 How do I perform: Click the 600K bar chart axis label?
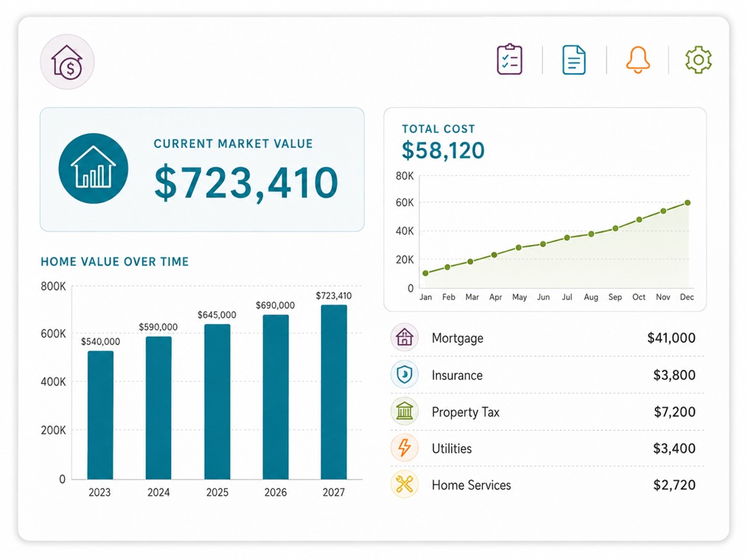click(x=53, y=334)
